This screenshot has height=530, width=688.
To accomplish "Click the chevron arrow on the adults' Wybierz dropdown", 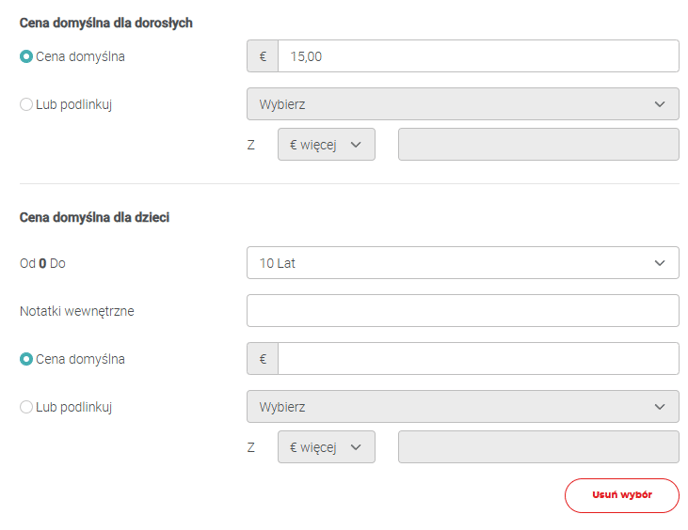I will click(x=659, y=104).
